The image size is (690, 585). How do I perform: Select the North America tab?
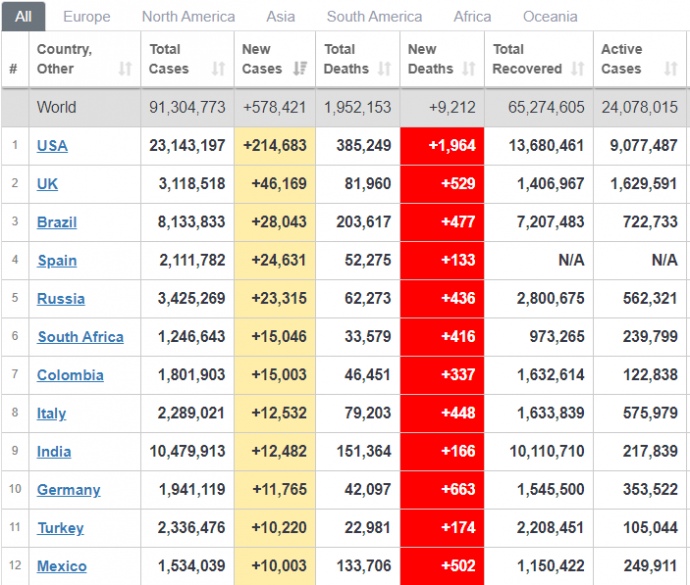188,17
